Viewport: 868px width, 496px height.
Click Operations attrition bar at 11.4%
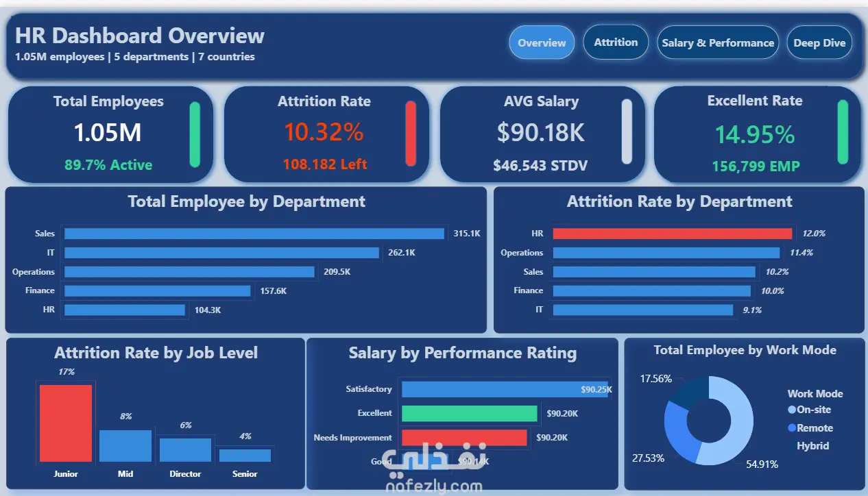[666, 253]
